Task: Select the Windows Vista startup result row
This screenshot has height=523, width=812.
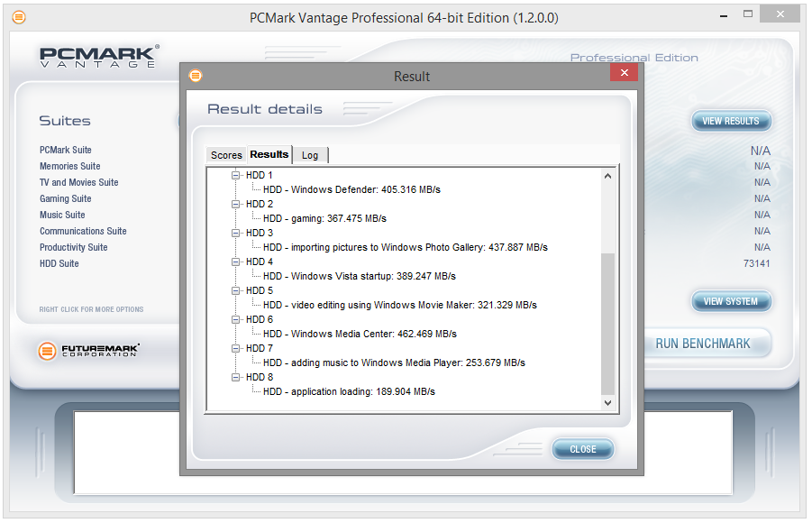Action: [x=360, y=276]
